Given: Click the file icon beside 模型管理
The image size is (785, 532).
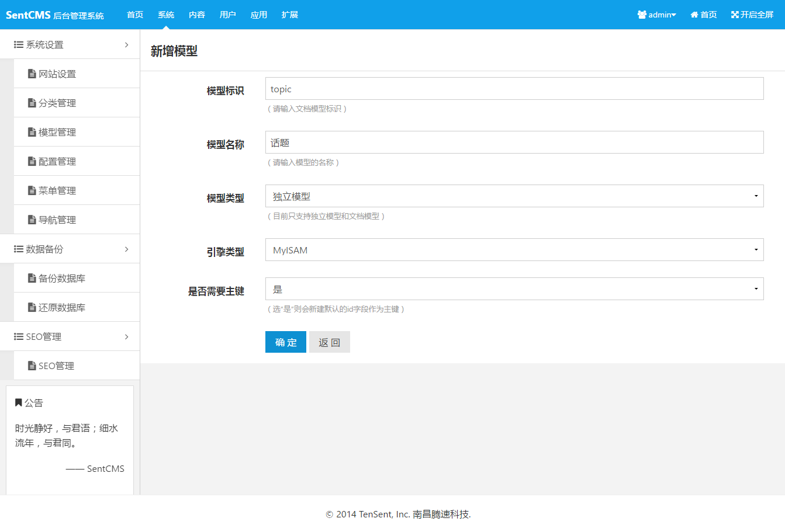Looking at the screenshot, I should (x=32, y=132).
